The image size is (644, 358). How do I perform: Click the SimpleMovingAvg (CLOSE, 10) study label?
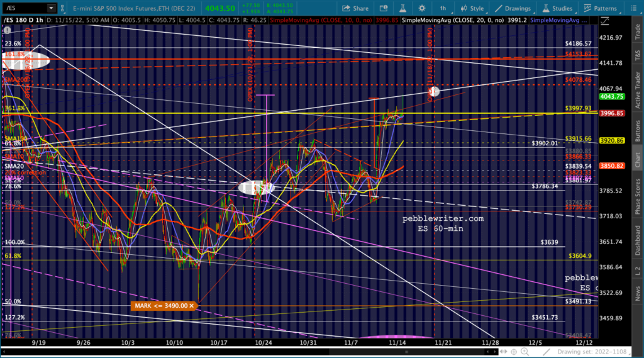321,20
